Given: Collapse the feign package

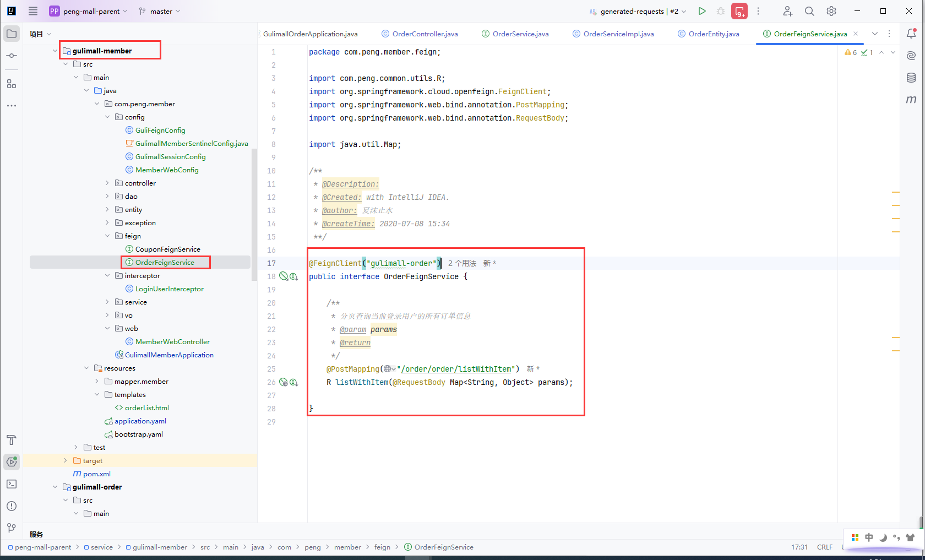Looking at the screenshot, I should pyautogui.click(x=107, y=236).
